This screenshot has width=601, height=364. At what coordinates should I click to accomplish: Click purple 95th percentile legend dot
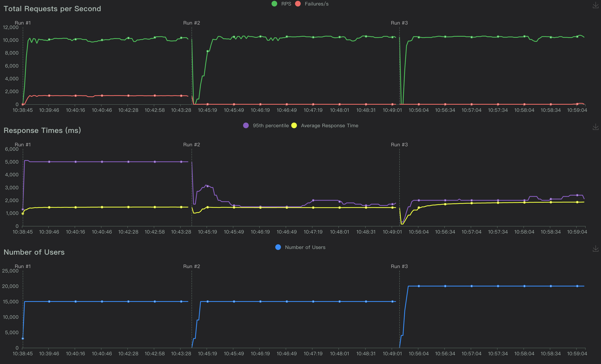click(246, 125)
